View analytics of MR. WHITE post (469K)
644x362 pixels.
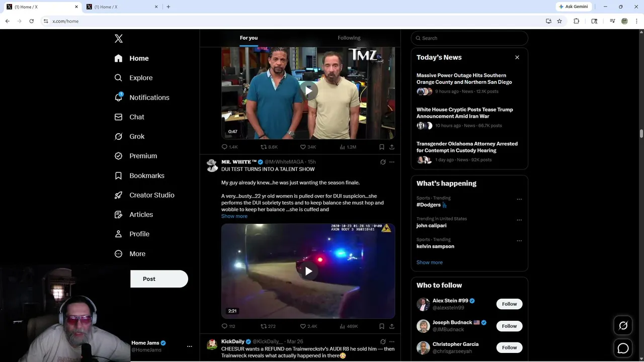[x=349, y=326]
